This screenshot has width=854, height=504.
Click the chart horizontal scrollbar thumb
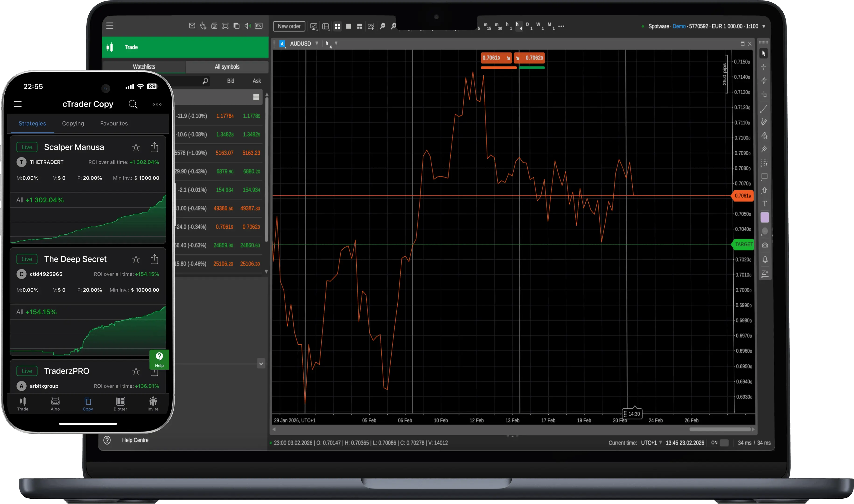click(x=720, y=429)
